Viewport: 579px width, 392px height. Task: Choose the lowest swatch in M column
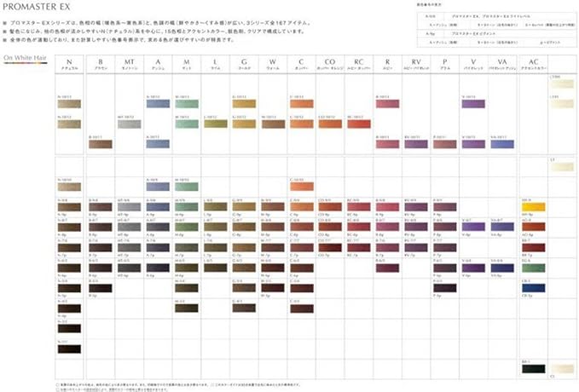(187, 308)
